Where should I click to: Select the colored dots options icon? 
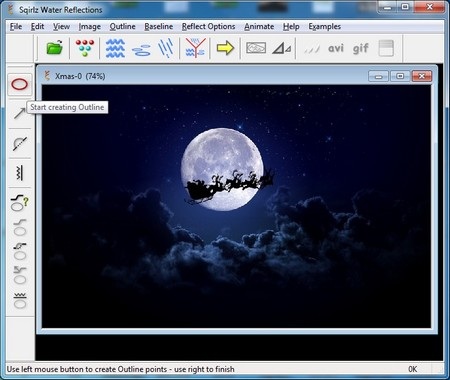tap(85, 48)
